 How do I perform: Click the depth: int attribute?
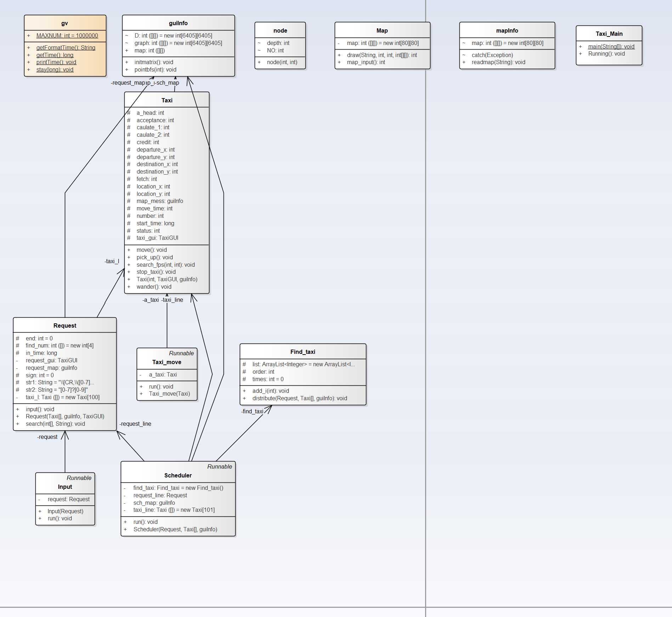click(x=278, y=43)
